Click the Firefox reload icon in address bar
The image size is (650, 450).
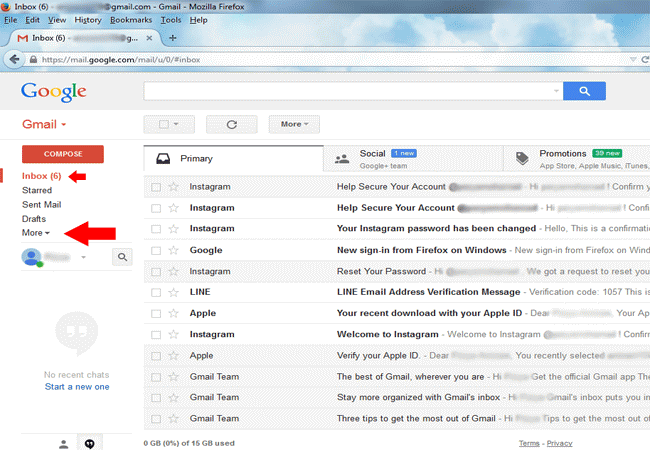(x=645, y=60)
